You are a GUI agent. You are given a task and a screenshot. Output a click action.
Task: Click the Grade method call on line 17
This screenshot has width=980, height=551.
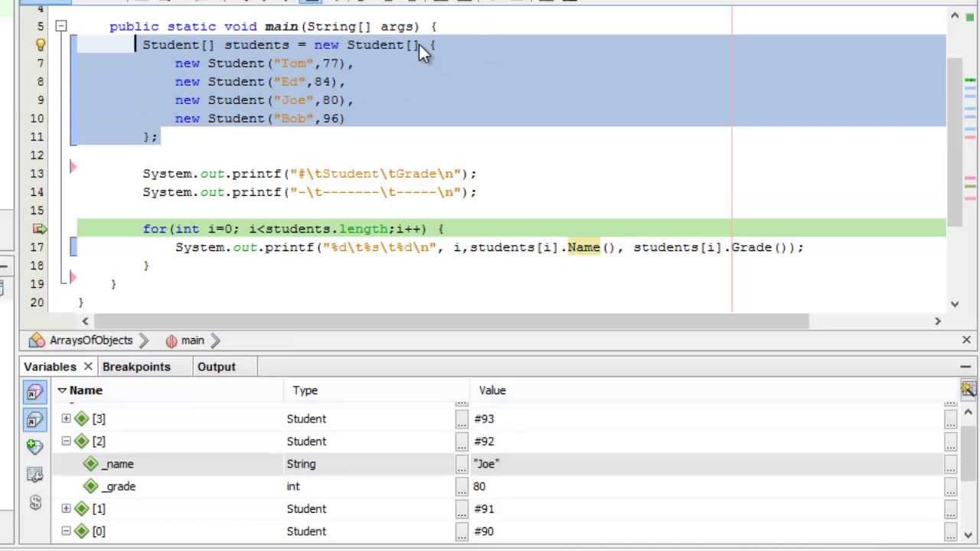751,247
